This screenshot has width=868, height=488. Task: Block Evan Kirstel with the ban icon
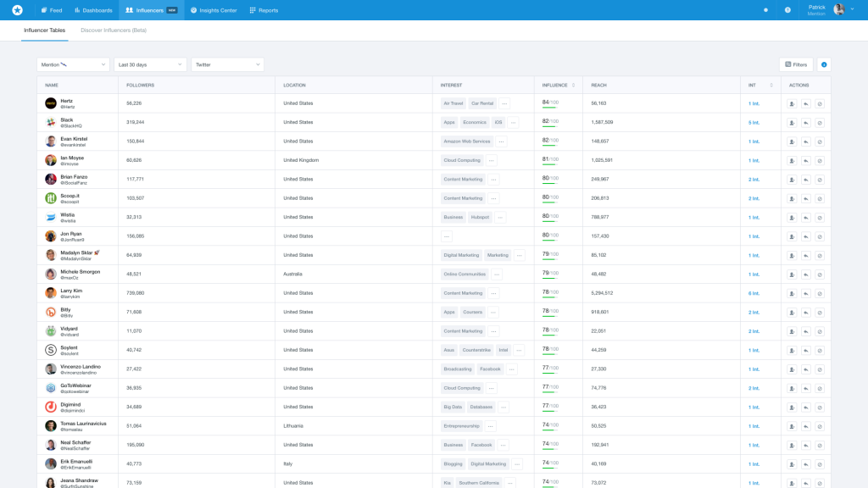pyautogui.click(x=820, y=141)
